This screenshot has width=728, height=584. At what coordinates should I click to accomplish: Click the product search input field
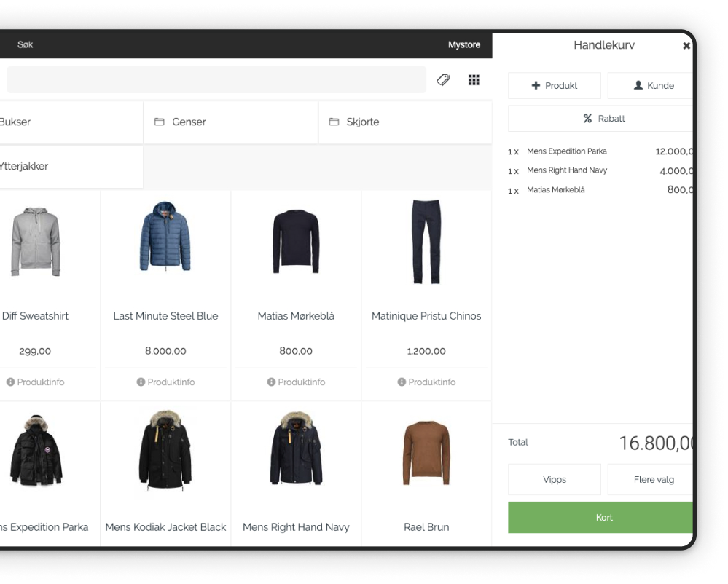216,80
